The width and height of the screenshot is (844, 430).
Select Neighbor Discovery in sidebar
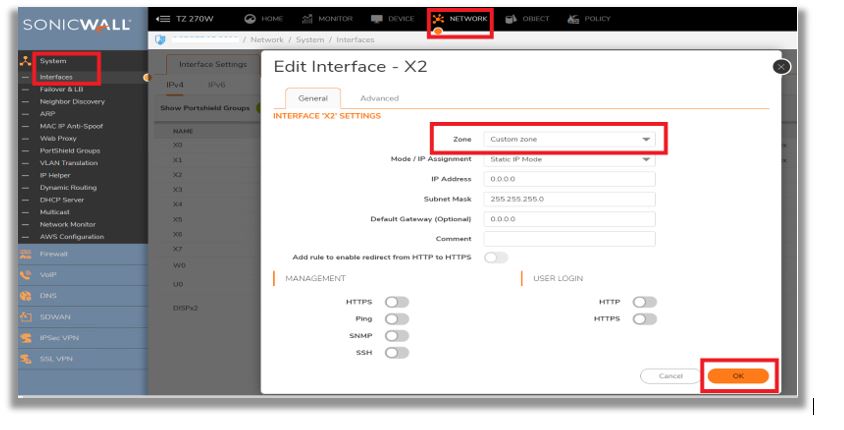pyautogui.click(x=72, y=102)
